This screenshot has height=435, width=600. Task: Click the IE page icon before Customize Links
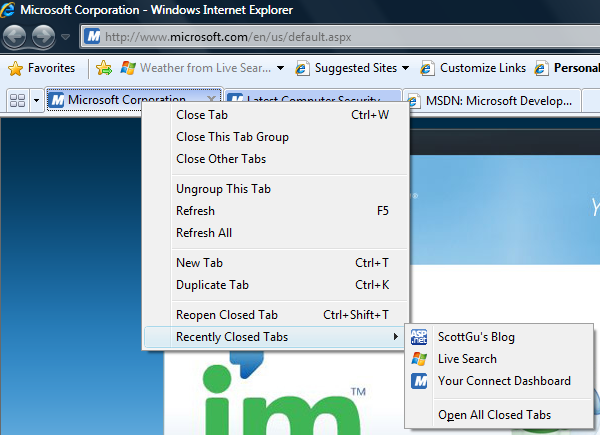coord(427,68)
